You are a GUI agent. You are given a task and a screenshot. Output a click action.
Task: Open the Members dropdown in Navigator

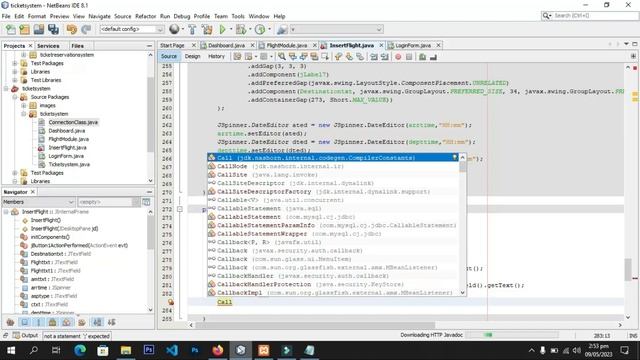71,202
